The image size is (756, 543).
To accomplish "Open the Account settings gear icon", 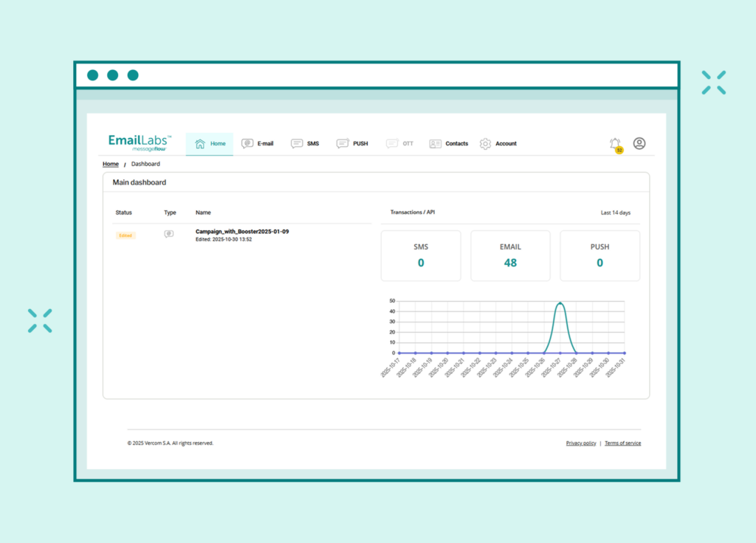I will (484, 143).
